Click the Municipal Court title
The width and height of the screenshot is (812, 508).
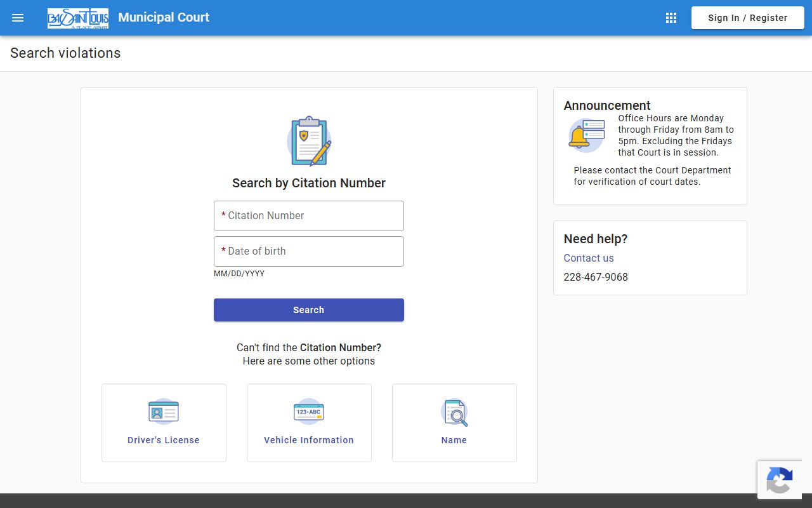(164, 17)
